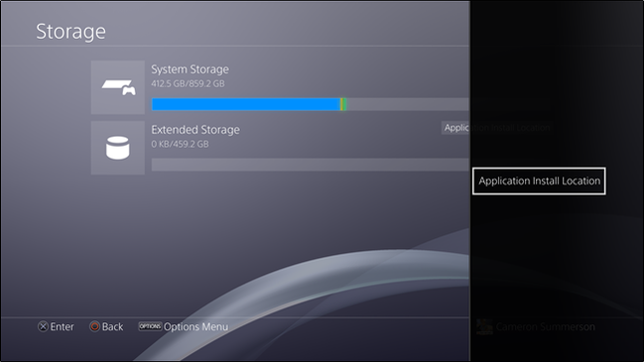Image resolution: width=644 pixels, height=362 pixels.
Task: Click the X Enter button hint icon
Action: 43,326
